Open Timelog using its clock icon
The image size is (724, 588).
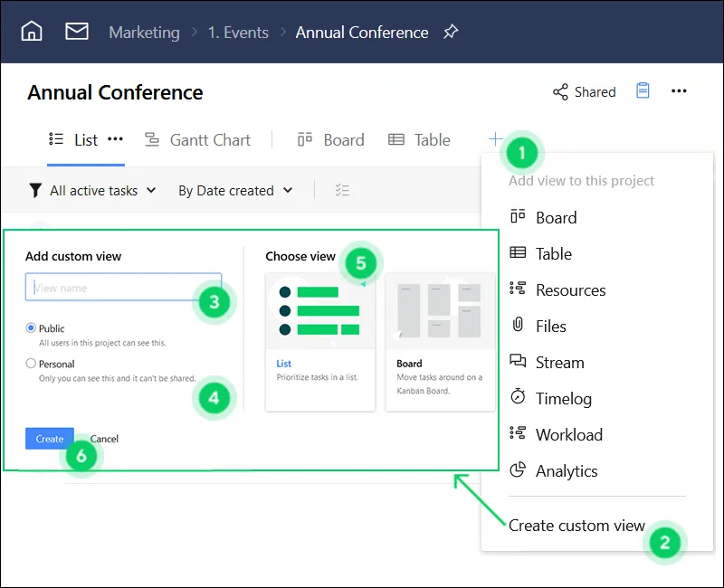519,398
